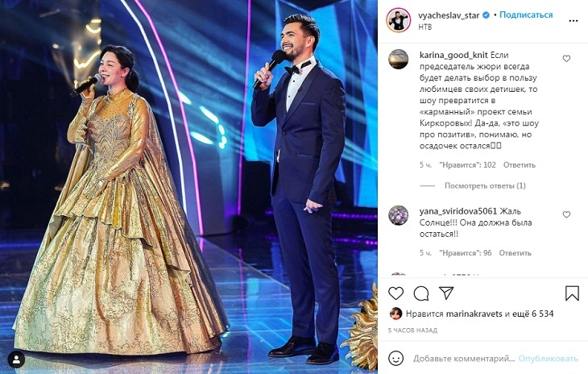Open three-dots post options menu
588x374 pixels.
pyautogui.click(x=573, y=21)
